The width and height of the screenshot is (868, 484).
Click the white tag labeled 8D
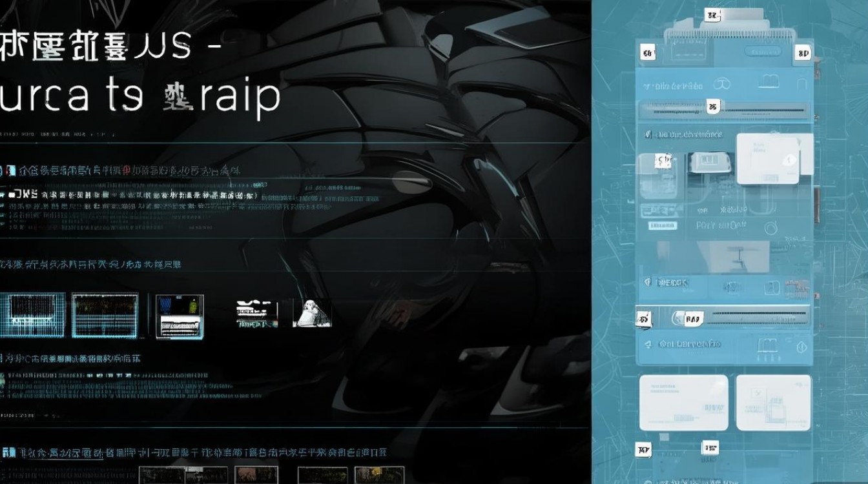point(803,54)
